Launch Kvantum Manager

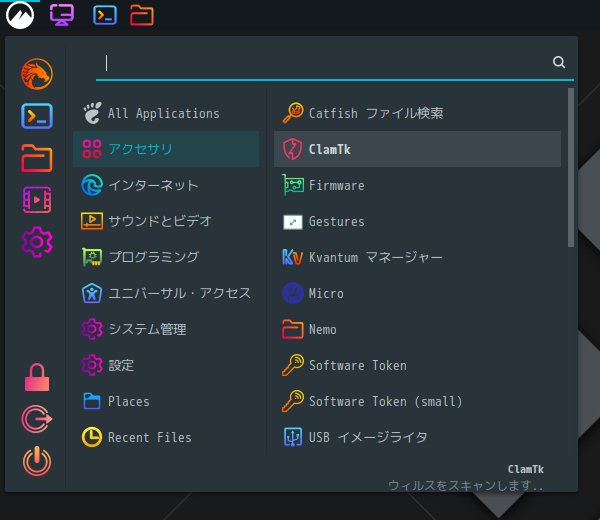(x=417, y=257)
